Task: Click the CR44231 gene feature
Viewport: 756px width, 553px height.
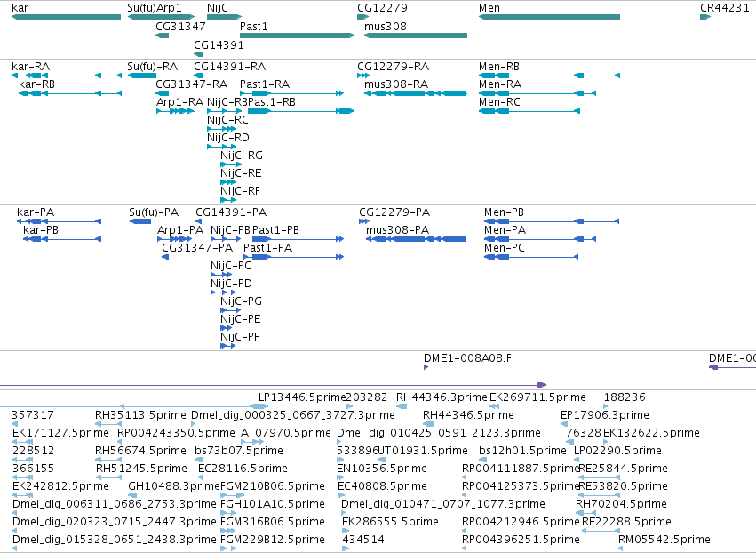Action: pyautogui.click(x=705, y=17)
